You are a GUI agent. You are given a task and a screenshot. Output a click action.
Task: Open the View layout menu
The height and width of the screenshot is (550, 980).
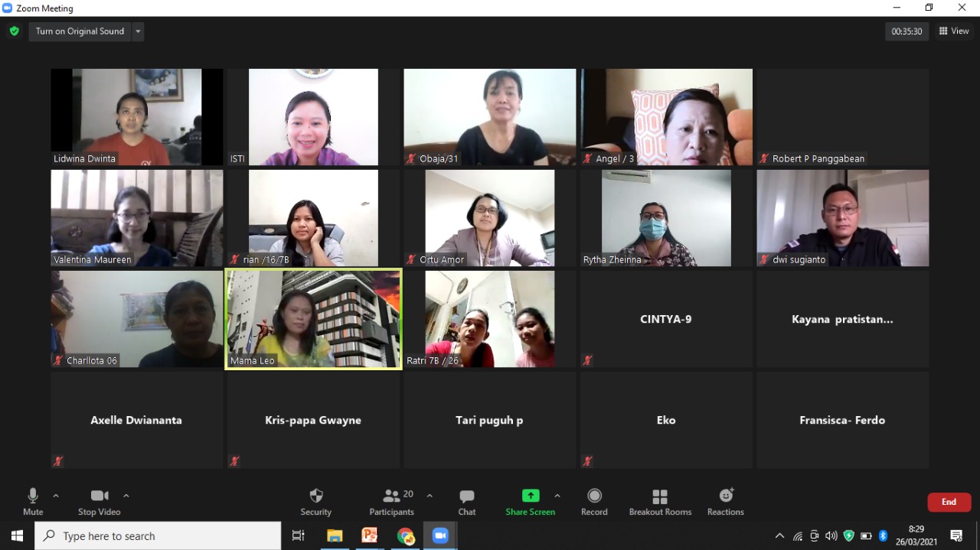(x=954, y=31)
